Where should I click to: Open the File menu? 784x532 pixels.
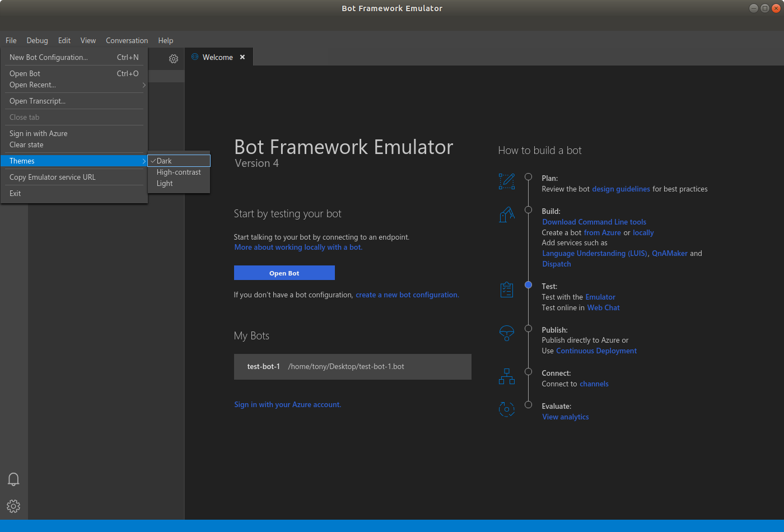pos(11,40)
